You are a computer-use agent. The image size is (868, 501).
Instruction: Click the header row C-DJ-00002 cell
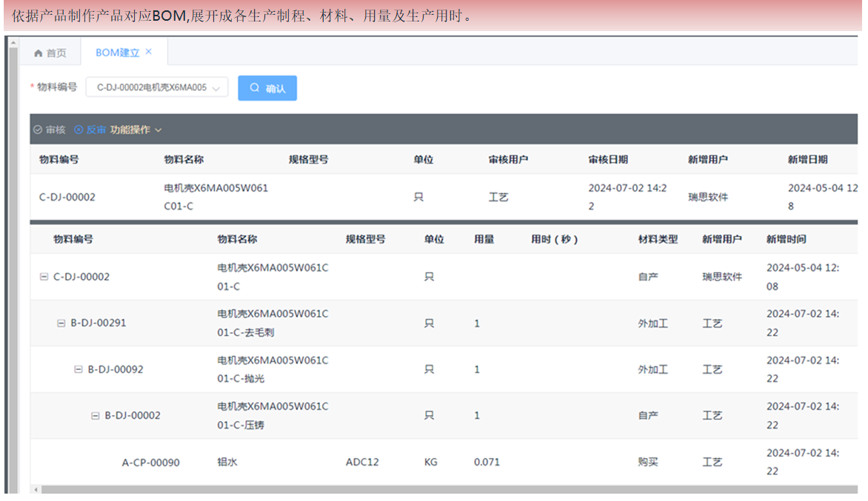67,198
